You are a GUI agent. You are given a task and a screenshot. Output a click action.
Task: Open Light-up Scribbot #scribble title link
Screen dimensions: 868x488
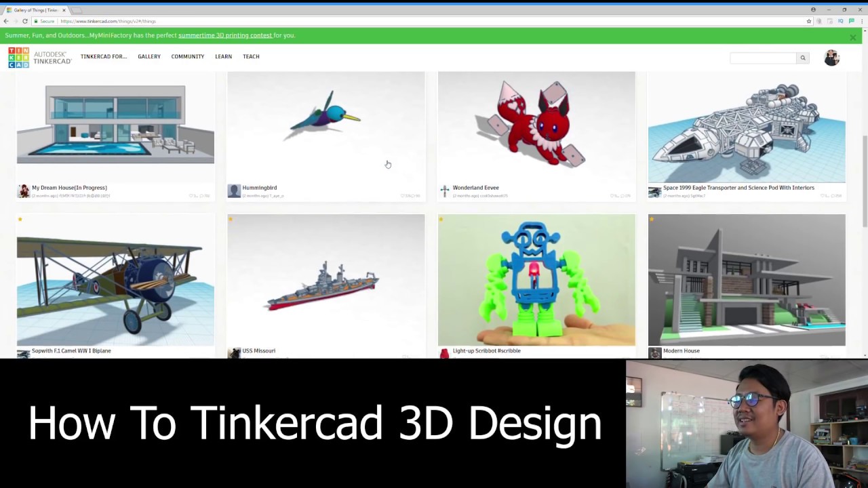pos(486,351)
